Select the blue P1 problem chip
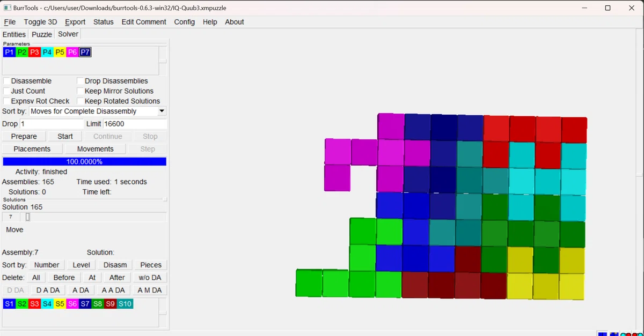The image size is (644, 336). click(9, 52)
